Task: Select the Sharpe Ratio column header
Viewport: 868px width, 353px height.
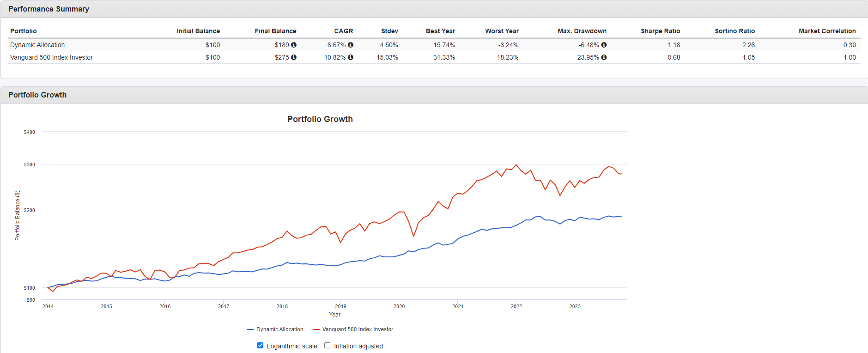Action: pos(660,31)
